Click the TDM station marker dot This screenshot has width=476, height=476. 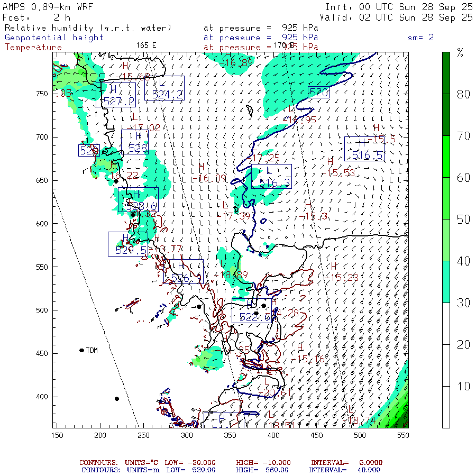coord(82,350)
